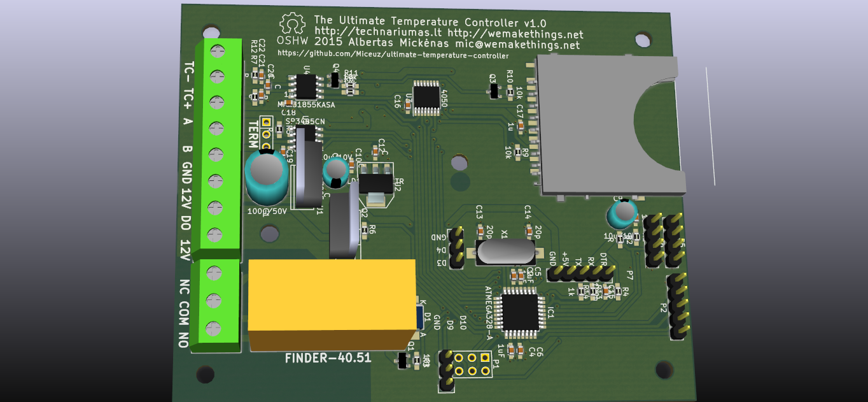Click the "The Ultimate Temperature Controller v1.0" title
This screenshot has height=402, width=868.
[x=430, y=21]
